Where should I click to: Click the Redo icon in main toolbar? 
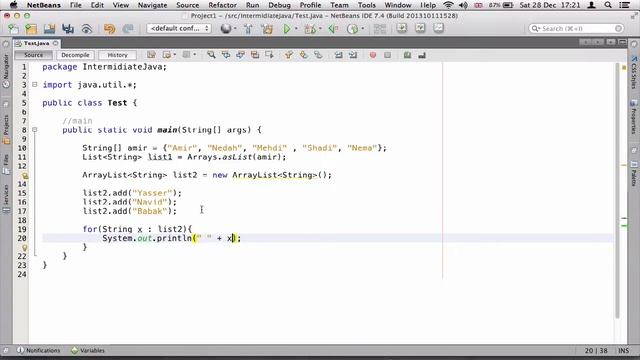(x=128, y=29)
